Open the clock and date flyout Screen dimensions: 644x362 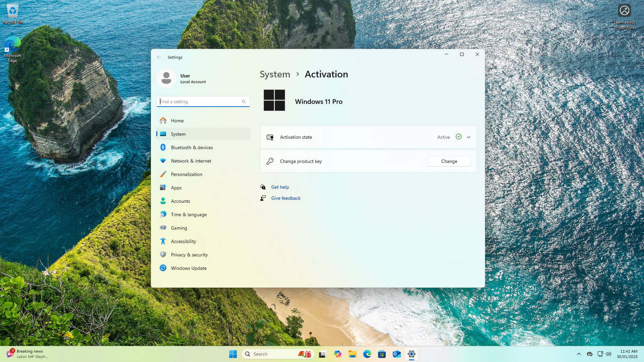[627, 354]
